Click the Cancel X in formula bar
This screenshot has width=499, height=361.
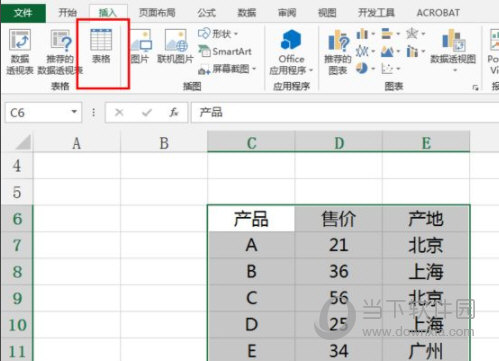click(119, 113)
